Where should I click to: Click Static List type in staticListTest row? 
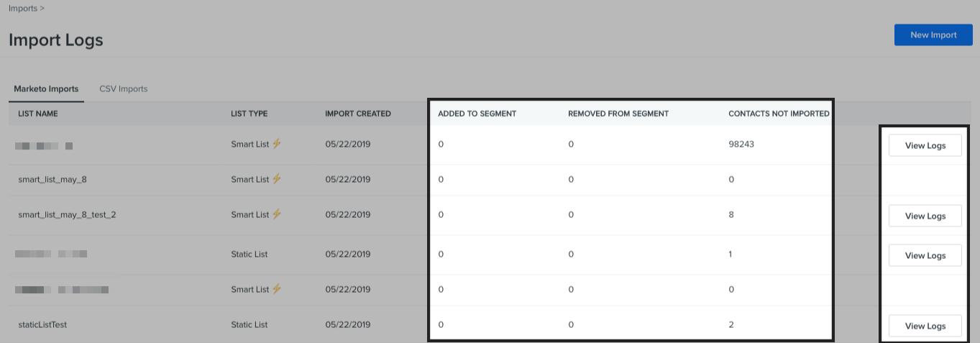[x=249, y=325]
